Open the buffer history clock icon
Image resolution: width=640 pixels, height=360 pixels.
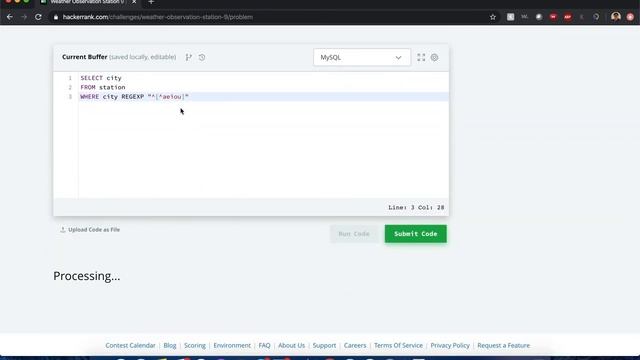202,58
